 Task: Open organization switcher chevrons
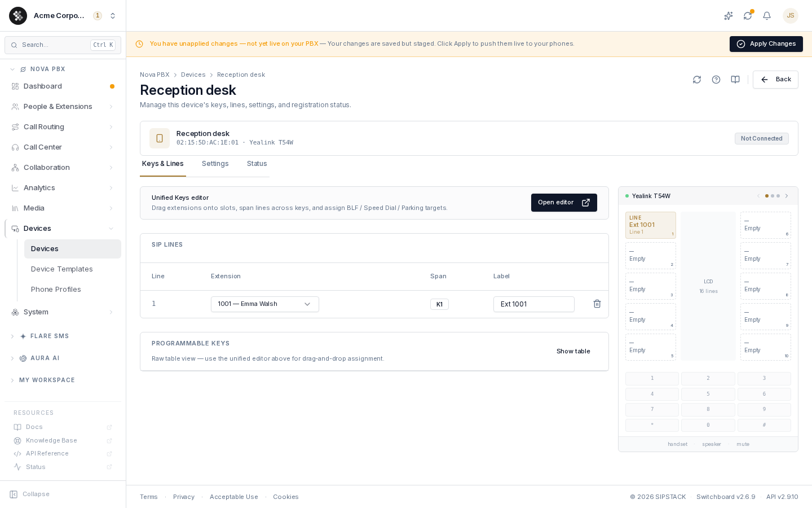pyautogui.click(x=113, y=16)
